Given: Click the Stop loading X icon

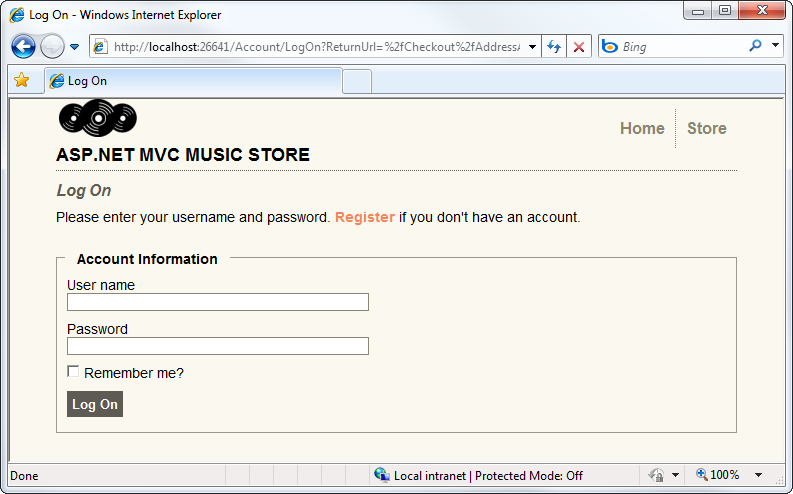Looking at the screenshot, I should click(579, 47).
